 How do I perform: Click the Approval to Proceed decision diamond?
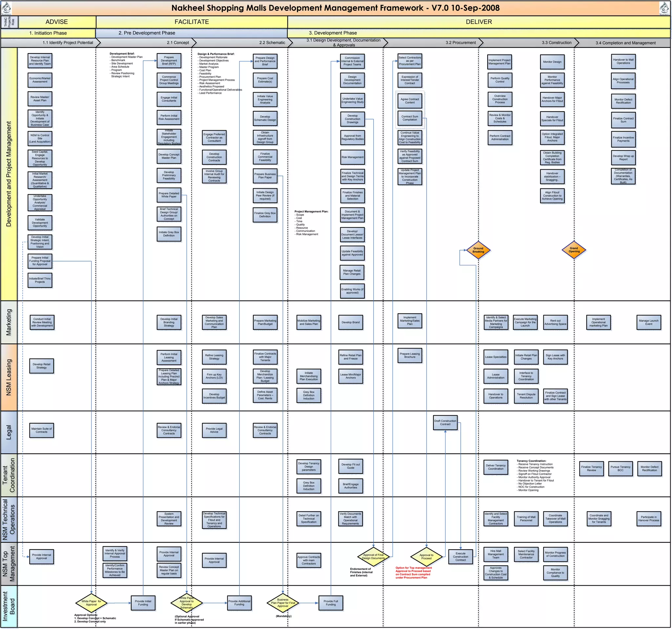(426, 556)
